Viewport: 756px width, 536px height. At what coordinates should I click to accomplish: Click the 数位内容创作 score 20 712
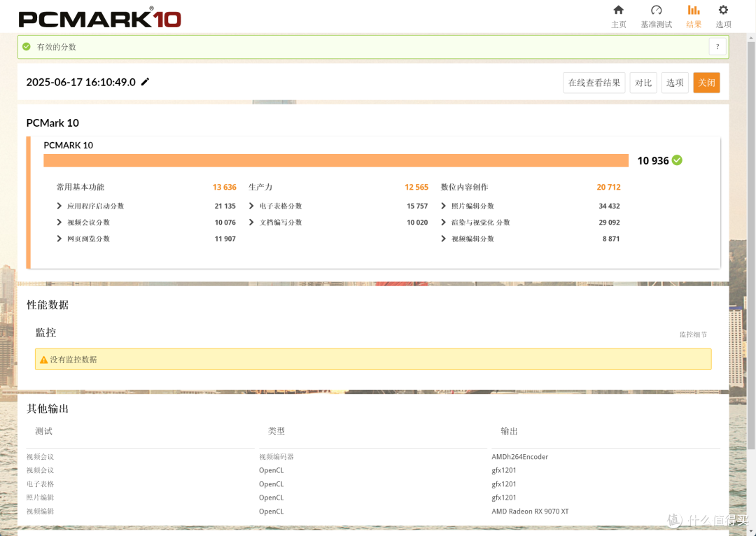608,187
